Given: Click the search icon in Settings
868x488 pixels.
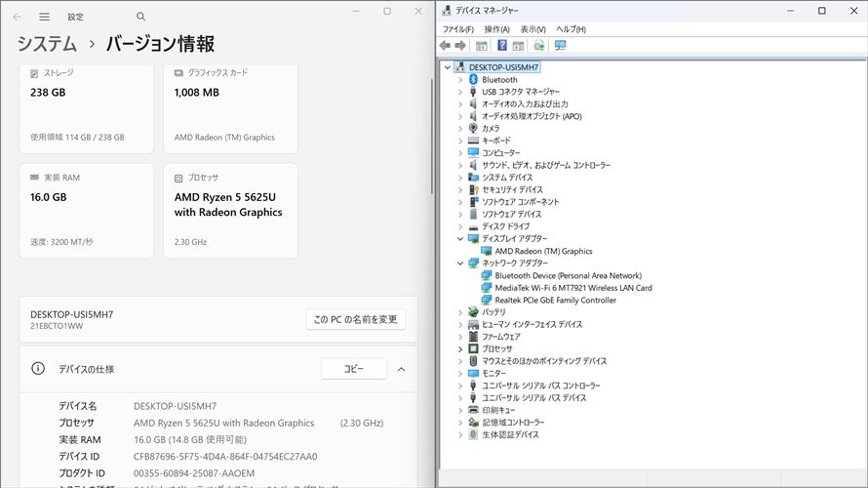Looking at the screenshot, I should coord(141,17).
